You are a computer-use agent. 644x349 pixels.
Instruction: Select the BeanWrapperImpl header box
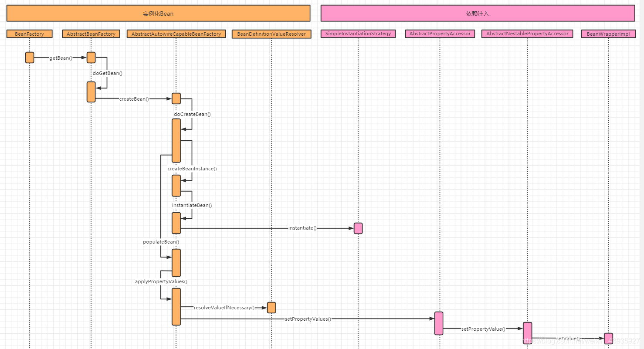608,34
